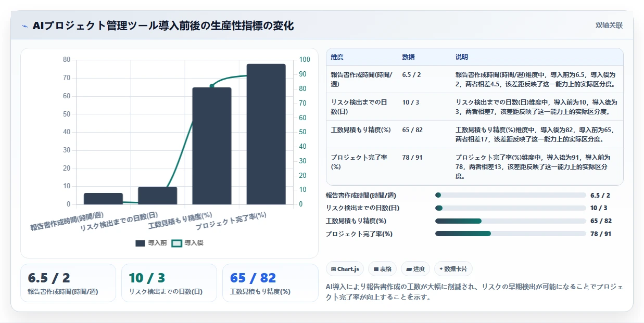Click the 6.5 / 2 data card

click(x=68, y=283)
